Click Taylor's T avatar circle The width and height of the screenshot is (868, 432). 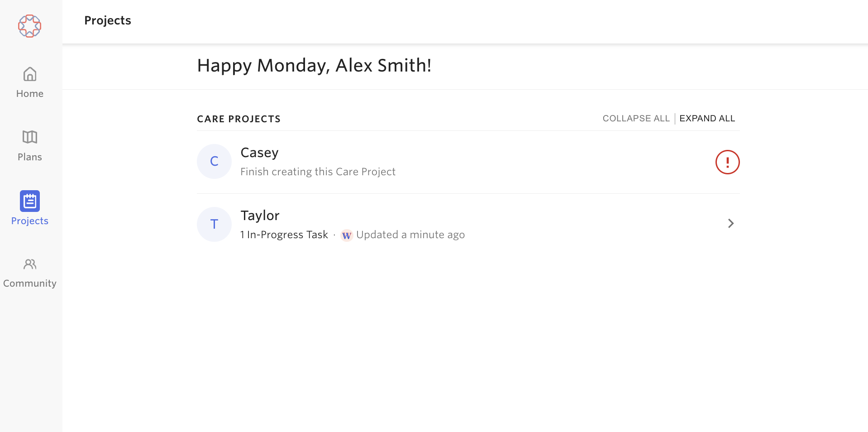pos(214,224)
